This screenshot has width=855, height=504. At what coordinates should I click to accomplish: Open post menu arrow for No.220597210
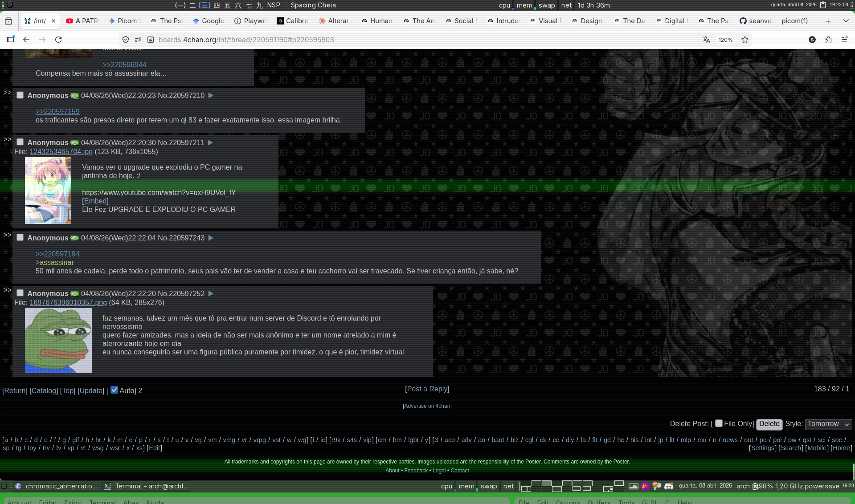(211, 95)
